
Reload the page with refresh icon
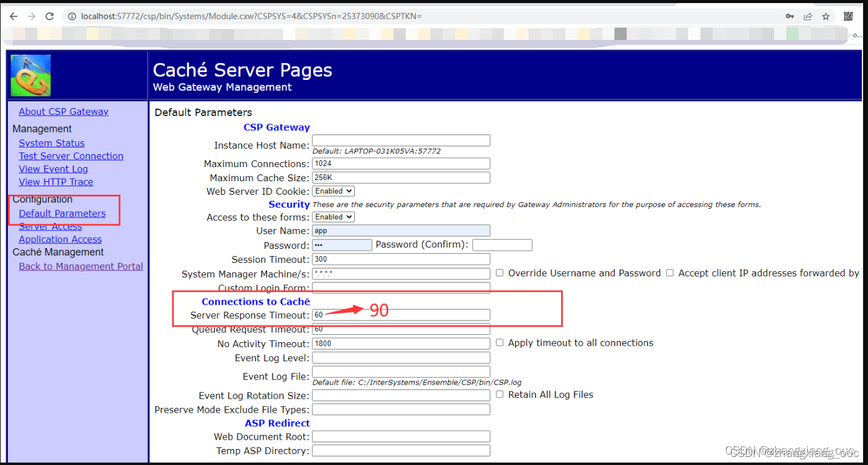[50, 16]
